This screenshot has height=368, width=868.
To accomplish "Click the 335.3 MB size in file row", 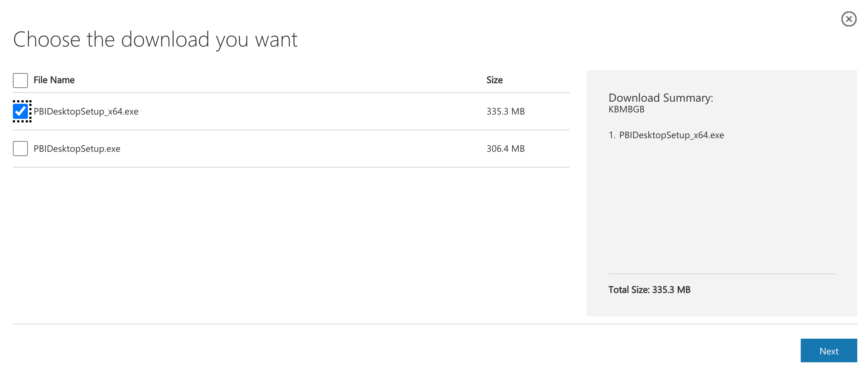I will point(506,112).
